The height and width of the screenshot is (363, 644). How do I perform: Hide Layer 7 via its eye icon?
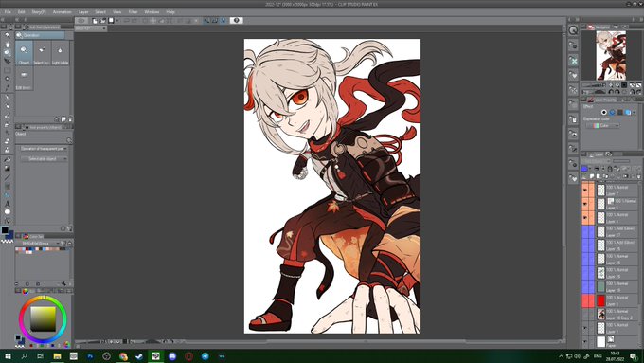click(585, 190)
